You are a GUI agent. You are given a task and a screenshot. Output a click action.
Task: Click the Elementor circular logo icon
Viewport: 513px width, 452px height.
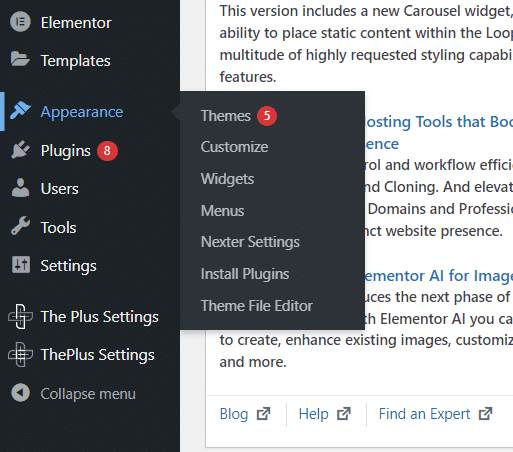[x=20, y=22]
